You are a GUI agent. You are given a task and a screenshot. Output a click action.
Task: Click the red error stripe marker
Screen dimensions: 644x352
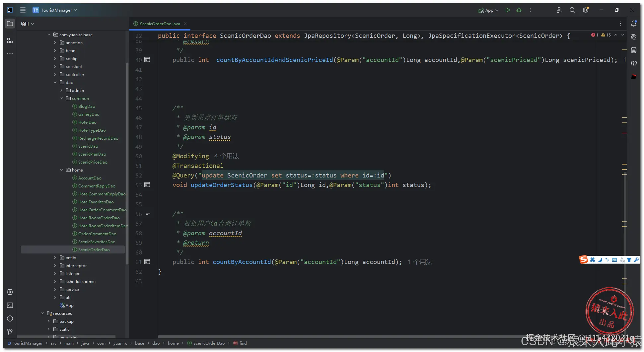pyautogui.click(x=624, y=133)
